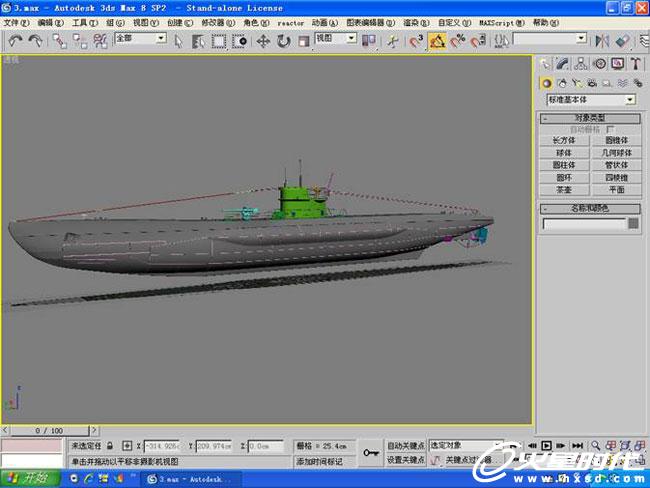Toggle the Spinner Snap button

[x=478, y=41]
